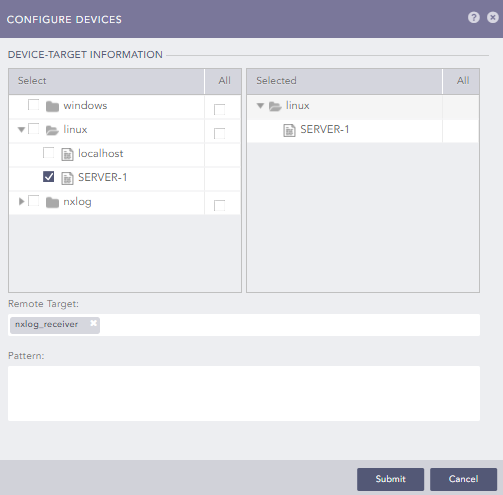
Task: Click the Pattern text area
Action: [x=244, y=393]
